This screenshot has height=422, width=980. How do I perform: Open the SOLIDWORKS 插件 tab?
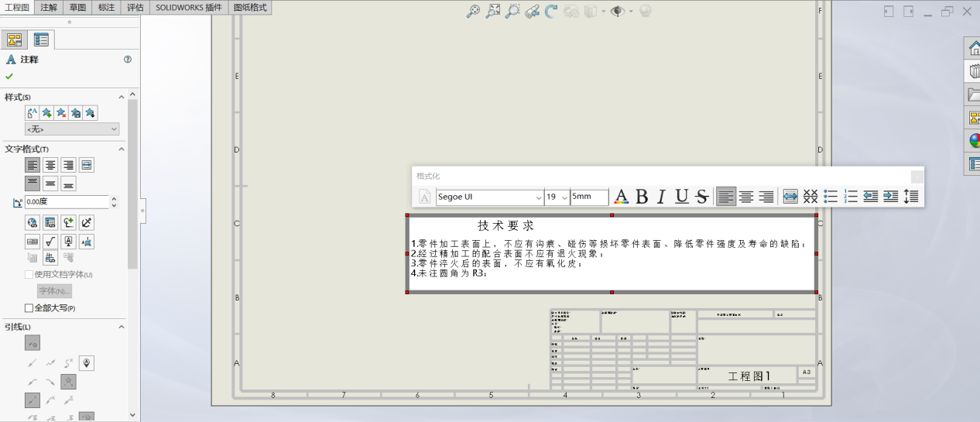pos(189,7)
